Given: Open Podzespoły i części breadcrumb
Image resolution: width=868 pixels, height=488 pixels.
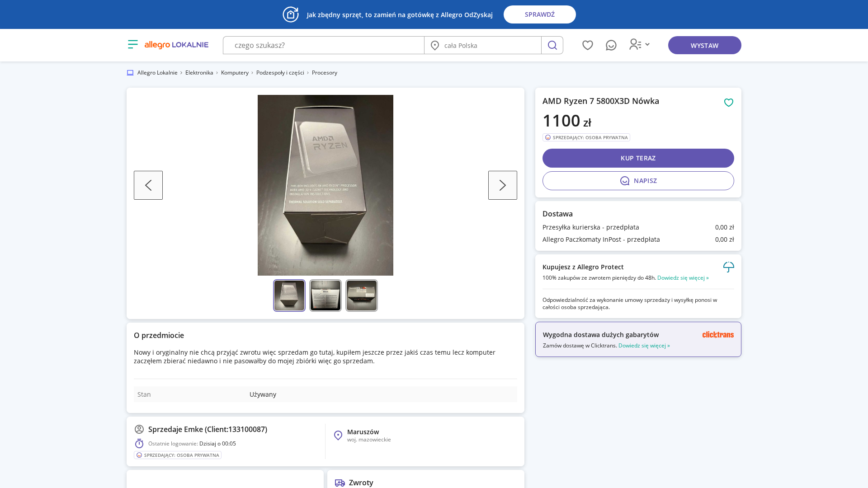Looking at the screenshot, I should click(x=280, y=73).
